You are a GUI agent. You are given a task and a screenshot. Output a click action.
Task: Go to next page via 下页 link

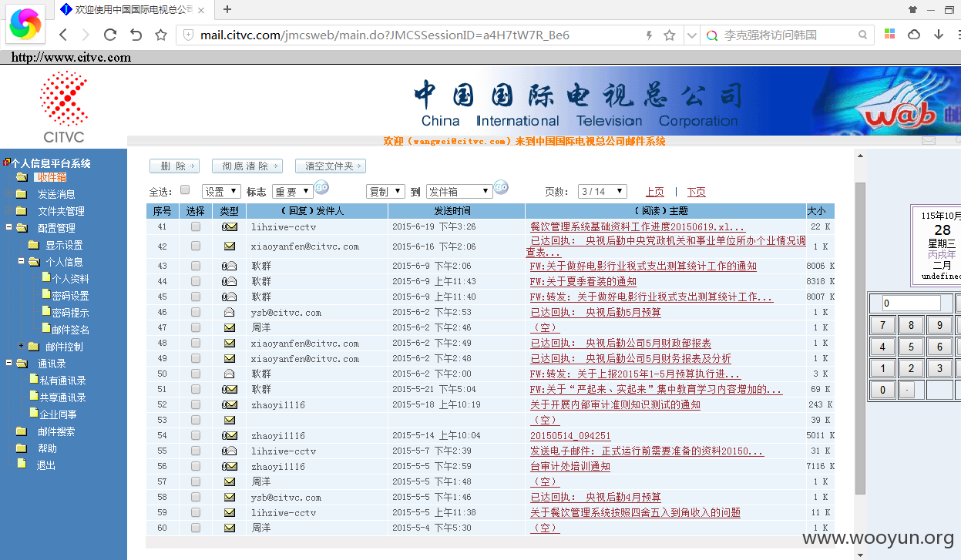(x=696, y=192)
